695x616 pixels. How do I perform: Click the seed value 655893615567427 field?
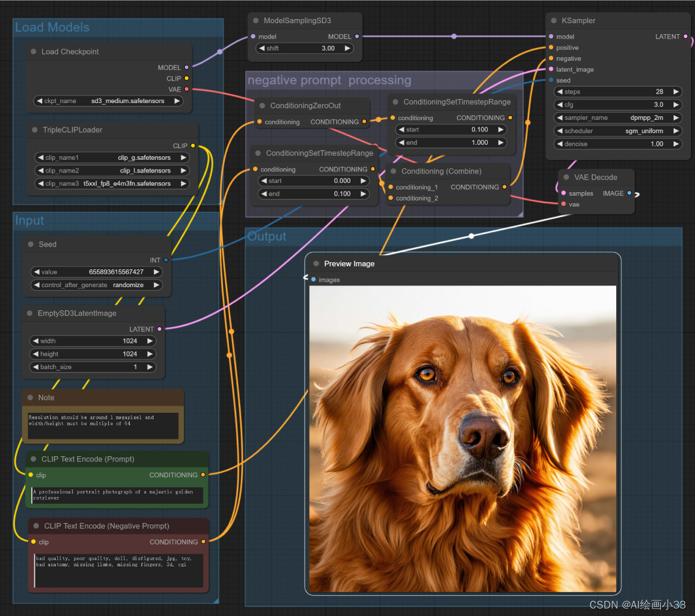coord(97,272)
